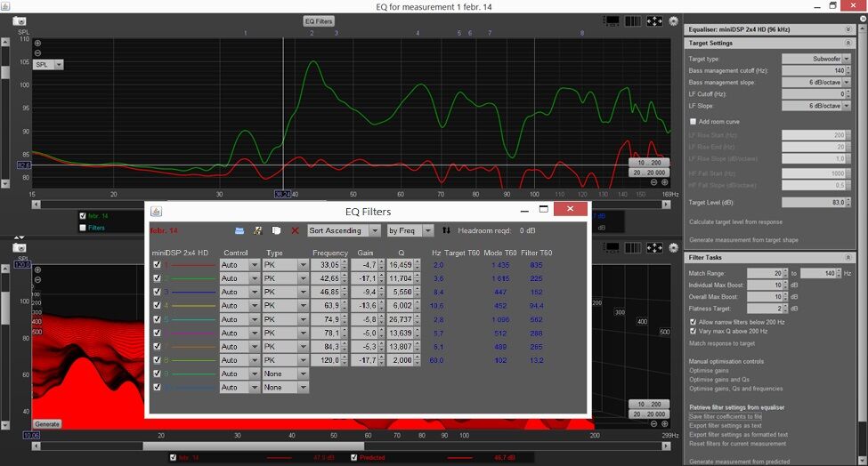Toggle waterfall graph frequency axis icon
The height and width of the screenshot is (466, 868).
(x=633, y=247)
